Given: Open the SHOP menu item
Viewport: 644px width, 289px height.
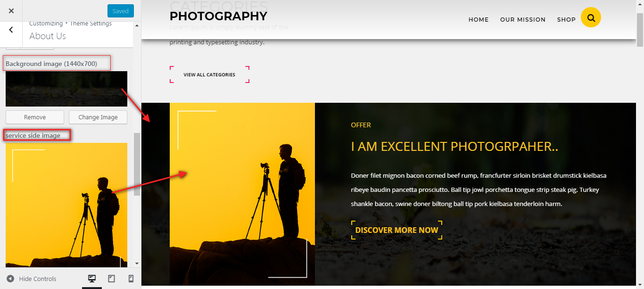Looking at the screenshot, I should [566, 19].
